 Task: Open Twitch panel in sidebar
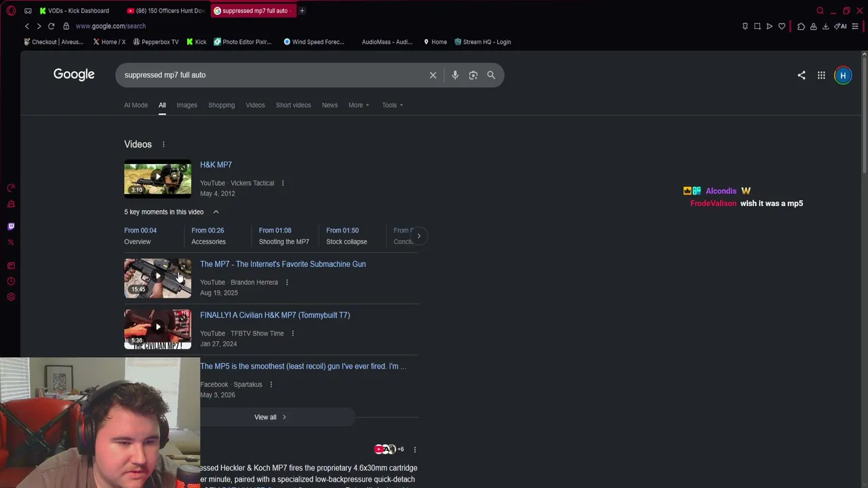[x=11, y=226]
